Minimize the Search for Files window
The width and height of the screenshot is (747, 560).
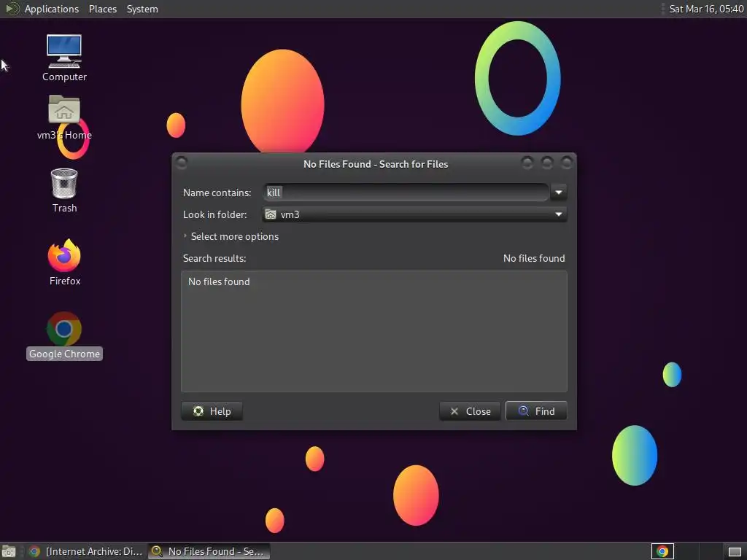tap(527, 163)
